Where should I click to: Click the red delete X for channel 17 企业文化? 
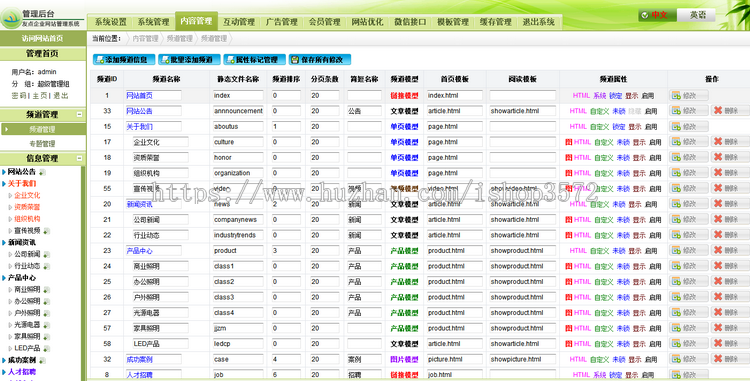(717, 142)
